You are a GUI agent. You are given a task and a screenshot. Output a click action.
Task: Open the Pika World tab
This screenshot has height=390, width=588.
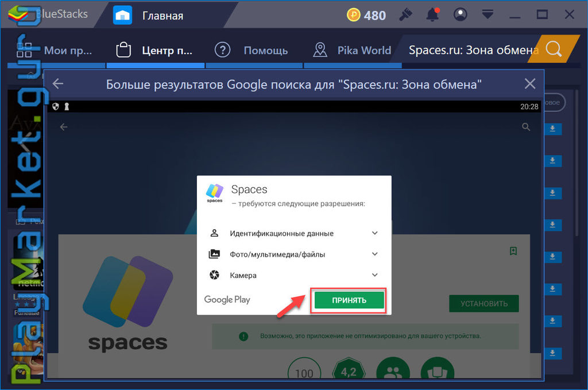[353, 50]
